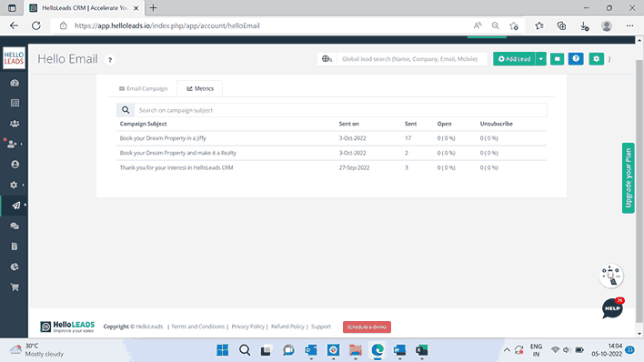Click 'Book your Dream Property and make it a Realty'

tap(178, 153)
